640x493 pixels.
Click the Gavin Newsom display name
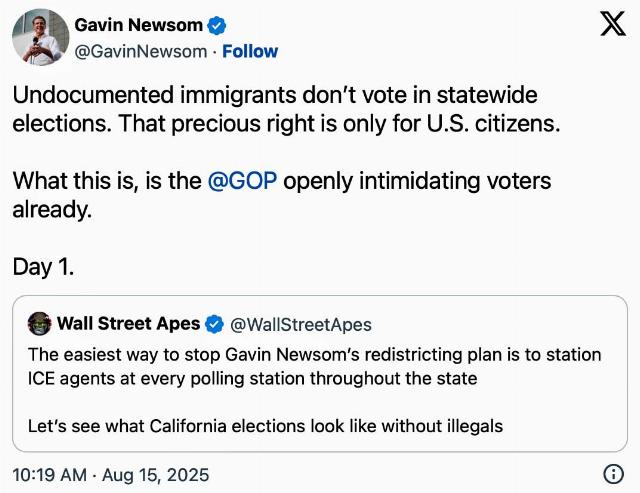coord(138,25)
